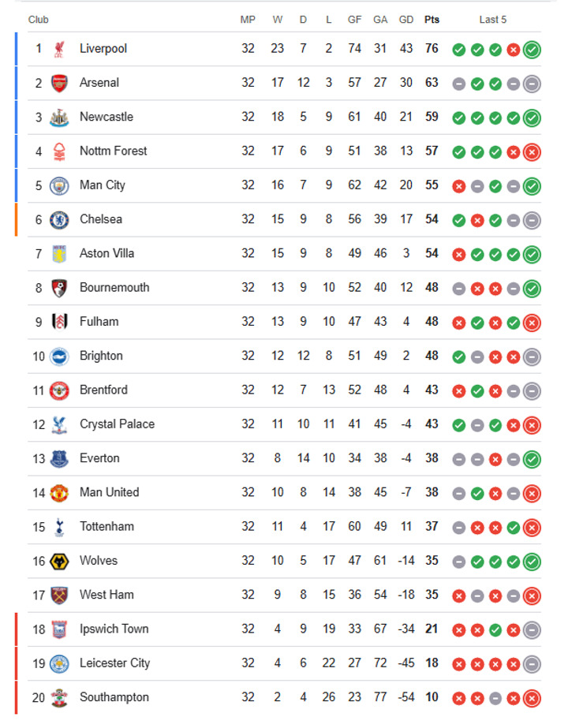Click the Pts column header

pyautogui.click(x=432, y=20)
